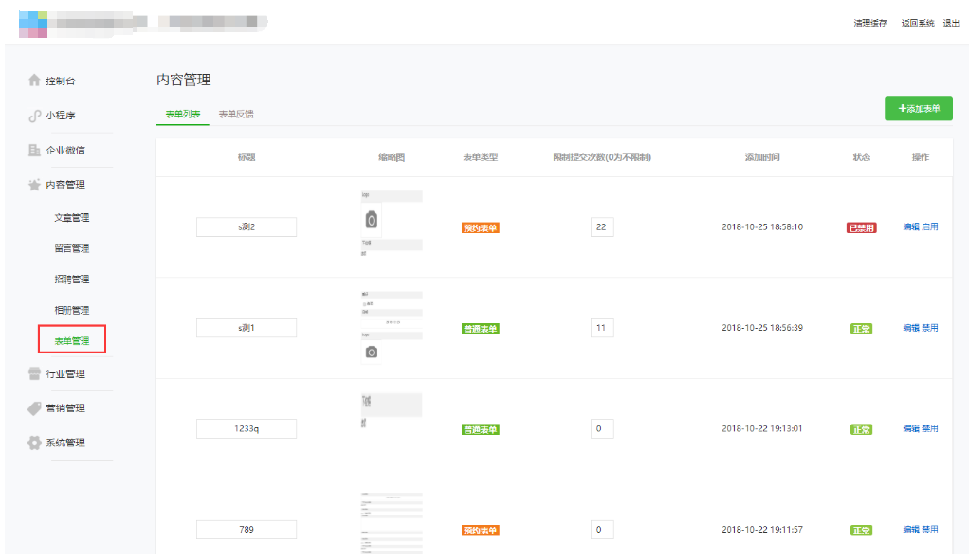Click the 表单类型 column header
Screen dimensions: 969x560
(x=480, y=157)
